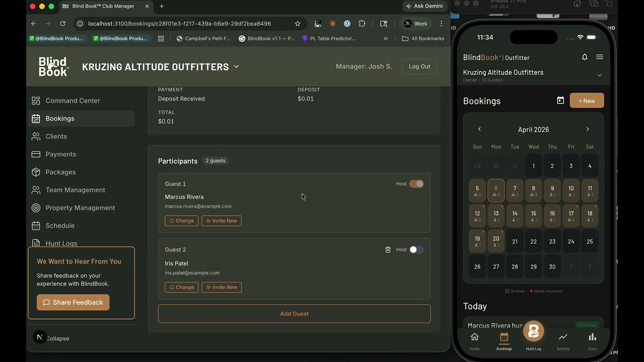644x362 pixels.
Task: Open new browser tab
Action: click(162, 6)
